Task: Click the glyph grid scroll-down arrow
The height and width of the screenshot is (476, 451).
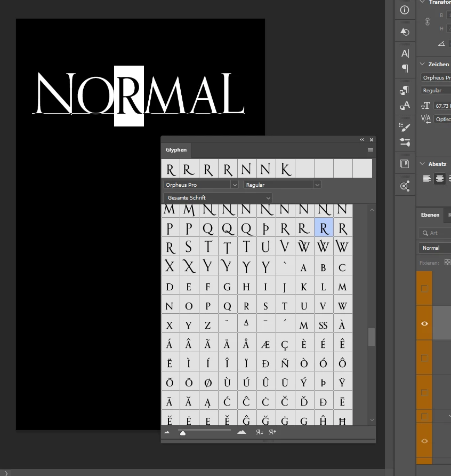Action: [x=372, y=420]
